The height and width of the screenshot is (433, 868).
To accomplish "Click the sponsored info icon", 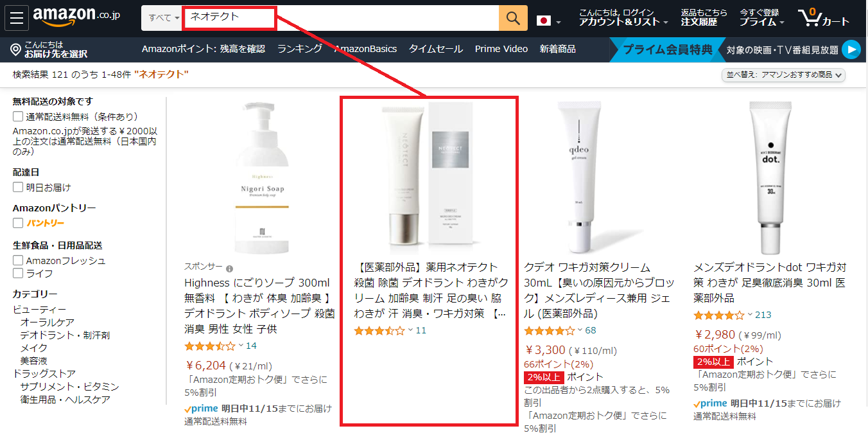I will click(229, 269).
